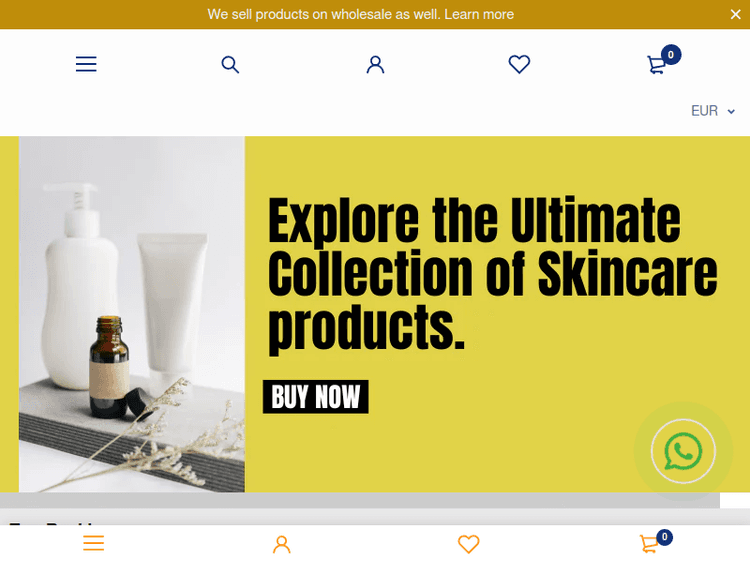Click the BUY NOW button
The height and width of the screenshot is (563, 750).
(x=316, y=397)
